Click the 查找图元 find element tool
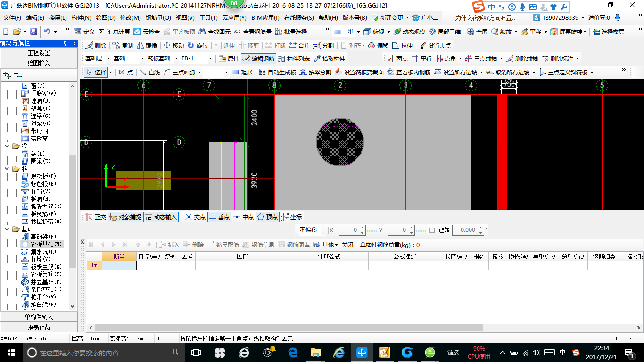Image resolution: width=644 pixels, height=362 pixels. tap(215, 32)
